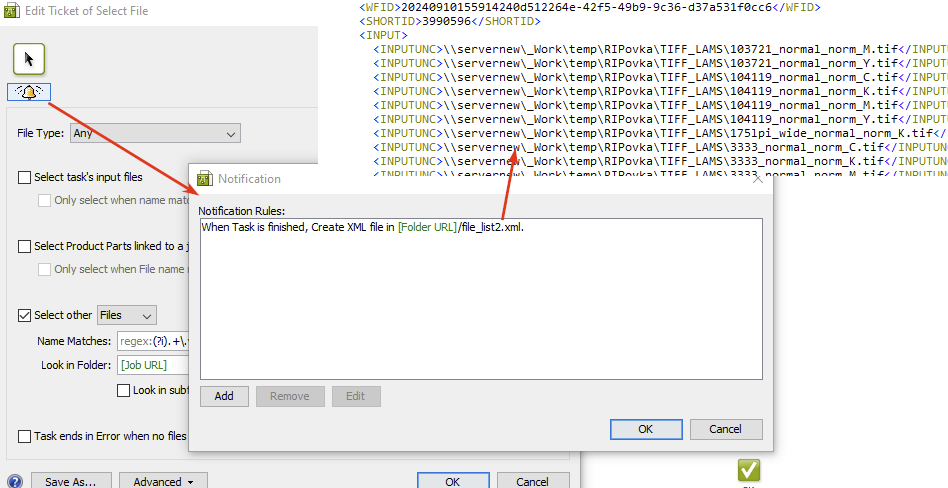Click the Edit Ticket window title icon
The image size is (948, 488).
(12, 10)
